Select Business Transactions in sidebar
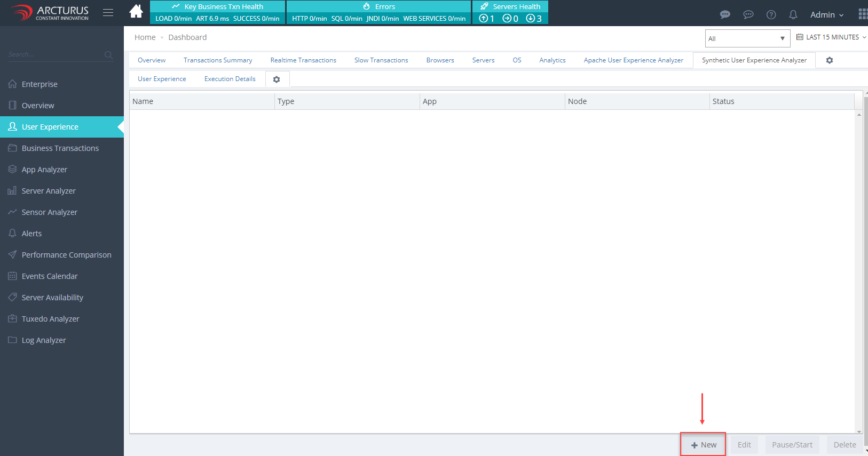Screen dimensions: 868x456 click(x=60, y=148)
